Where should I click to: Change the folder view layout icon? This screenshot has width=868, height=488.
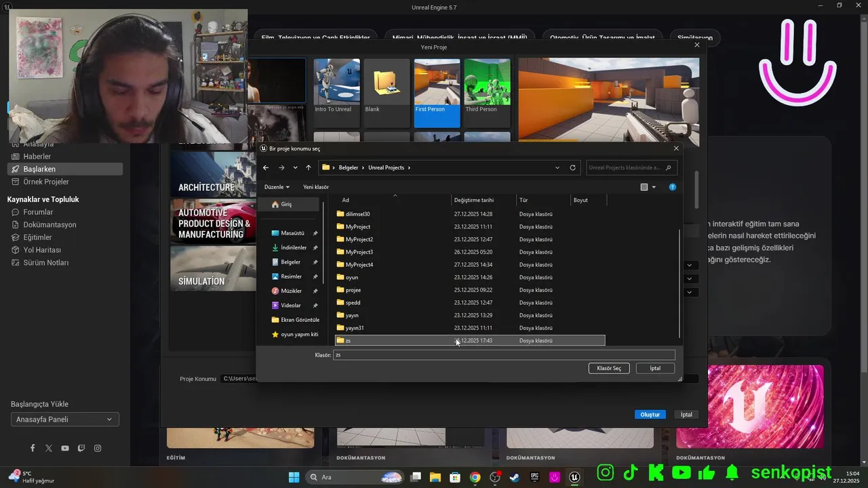tap(644, 187)
